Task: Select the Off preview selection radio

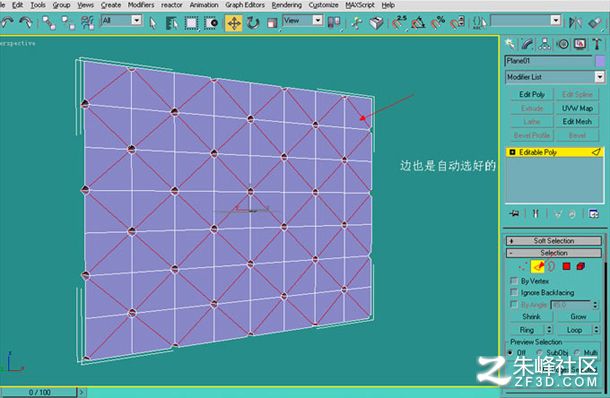Action: click(510, 352)
